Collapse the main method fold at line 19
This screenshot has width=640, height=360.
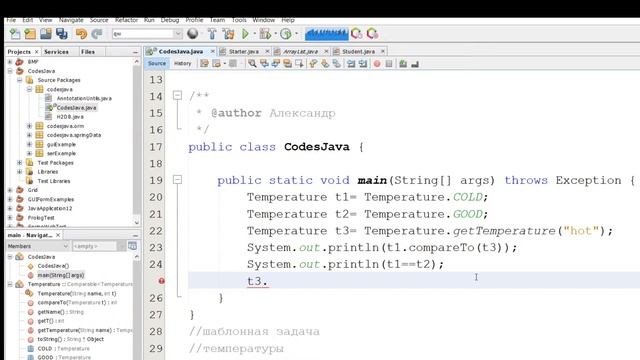[177, 179]
